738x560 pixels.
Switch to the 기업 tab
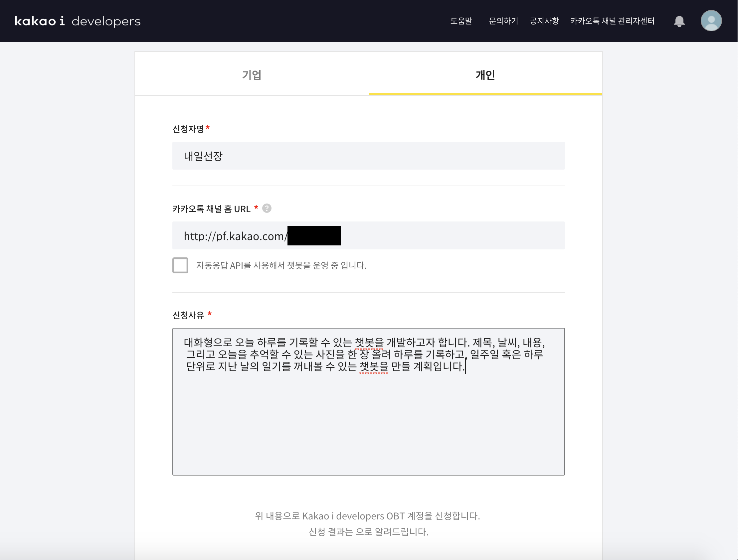(x=252, y=75)
